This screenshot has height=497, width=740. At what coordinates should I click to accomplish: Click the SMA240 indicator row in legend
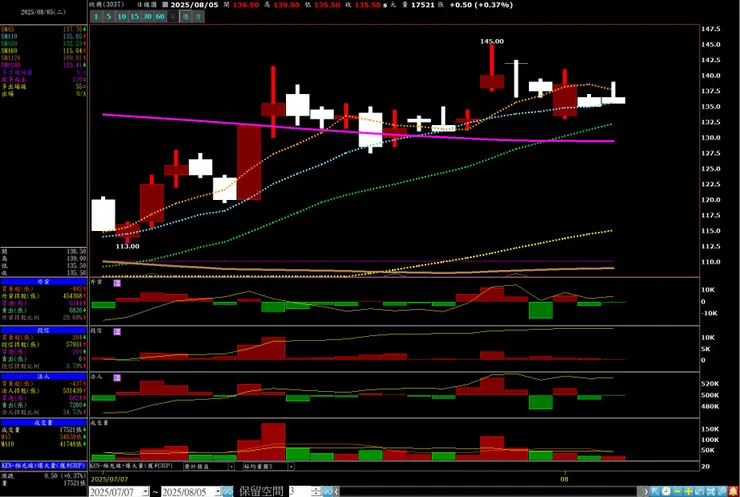pyautogui.click(x=43, y=65)
